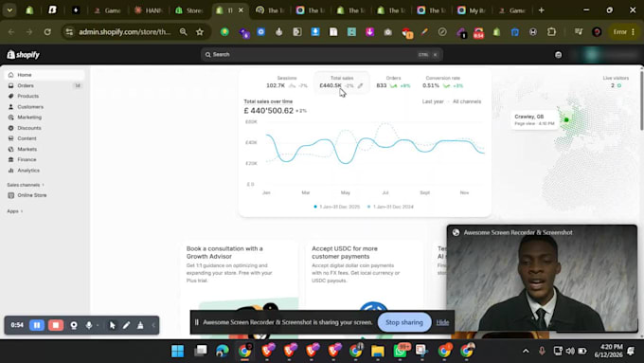Open File Explorer from taskbar
The height and width of the screenshot is (363, 644).
[x=378, y=351]
